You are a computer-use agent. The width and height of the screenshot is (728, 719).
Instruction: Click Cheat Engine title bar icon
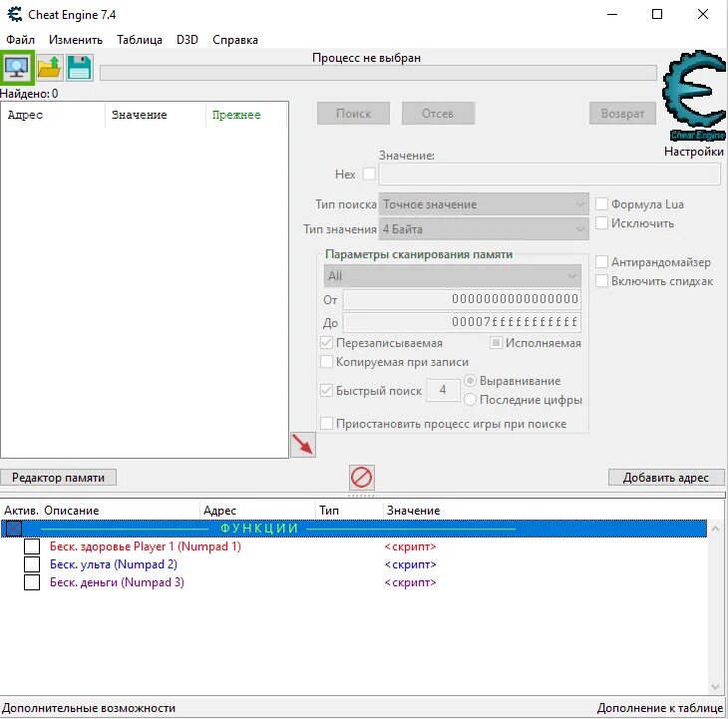[x=14, y=14]
